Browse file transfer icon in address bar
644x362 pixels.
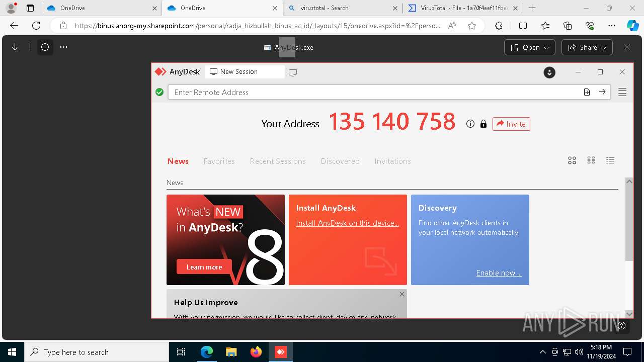click(x=587, y=92)
